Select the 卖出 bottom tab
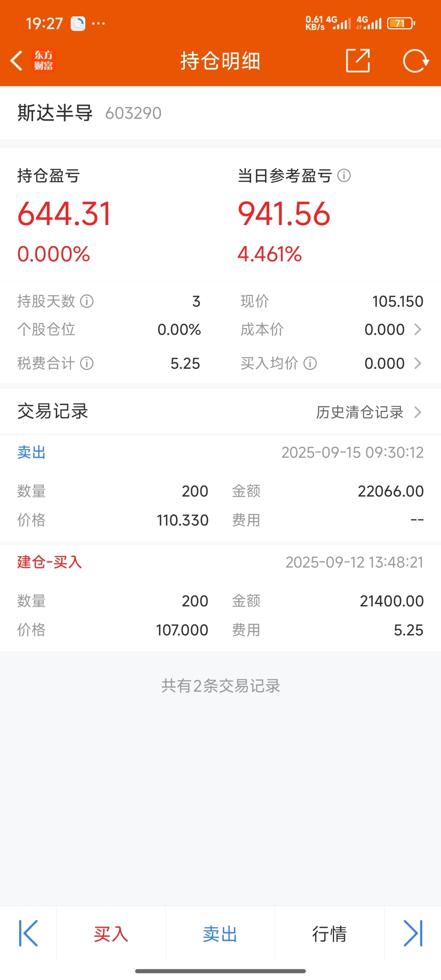441x980 pixels. tap(220, 934)
